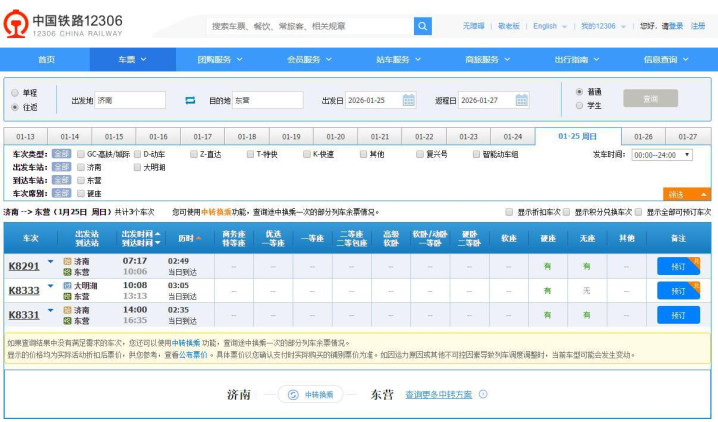Open calendar icon for departure date
Viewport: 718px width, 422px height.
pyautogui.click(x=408, y=100)
